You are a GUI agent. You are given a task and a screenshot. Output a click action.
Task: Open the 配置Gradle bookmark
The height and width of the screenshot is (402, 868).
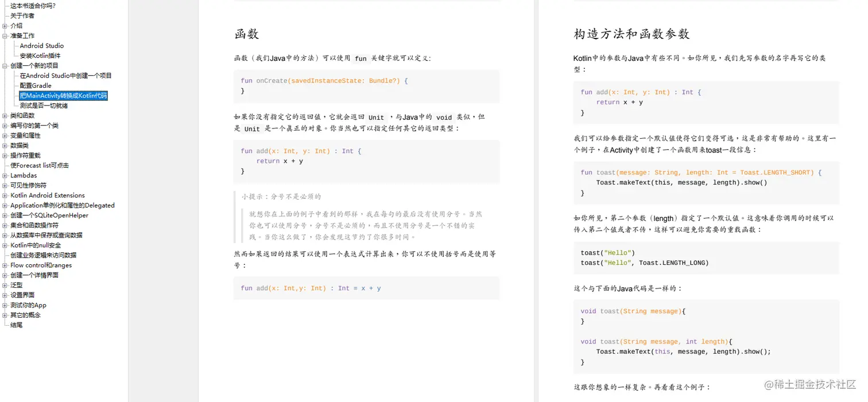click(x=36, y=85)
